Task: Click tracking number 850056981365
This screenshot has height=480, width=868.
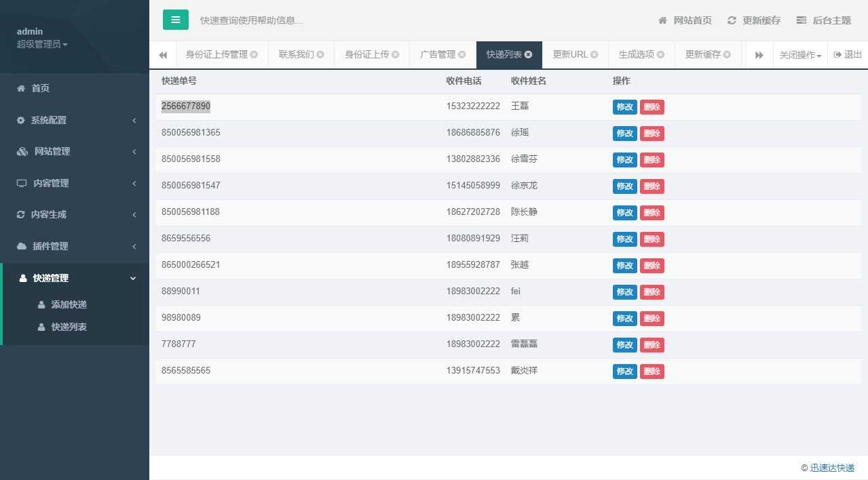Action: (191, 132)
